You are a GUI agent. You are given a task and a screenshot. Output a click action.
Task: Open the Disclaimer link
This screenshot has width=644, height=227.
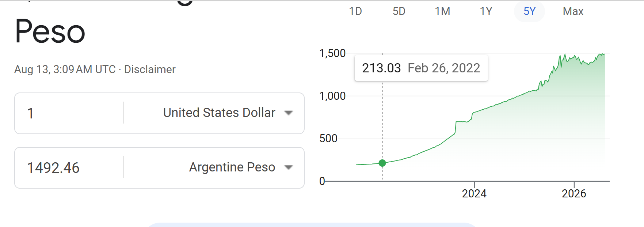150,69
